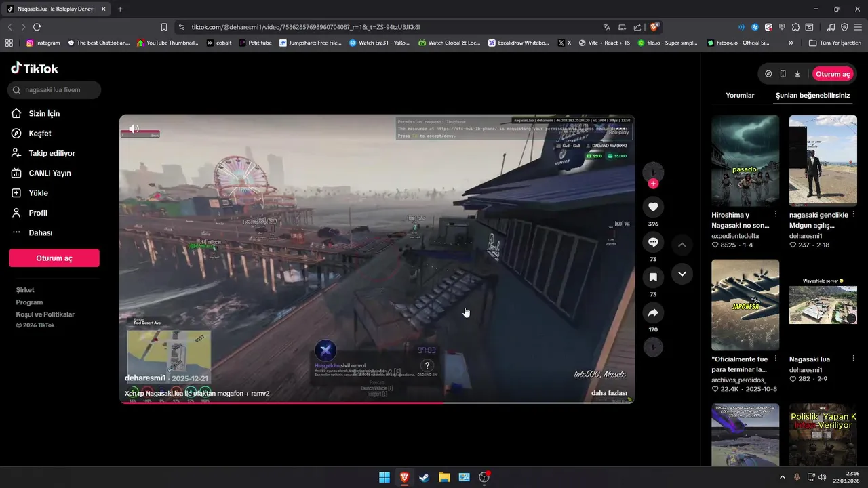Click the top-right Oturum aç button
The width and height of the screenshot is (868, 488).
[833, 74]
